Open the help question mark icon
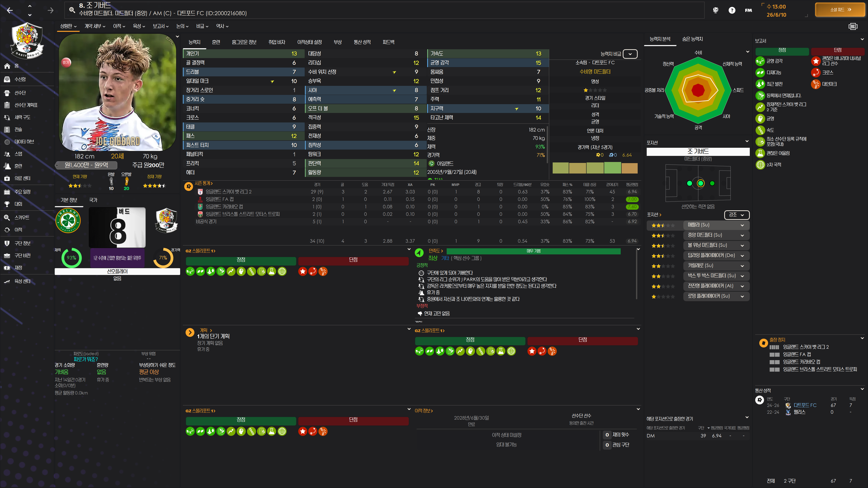The image size is (868, 488). pos(732,10)
